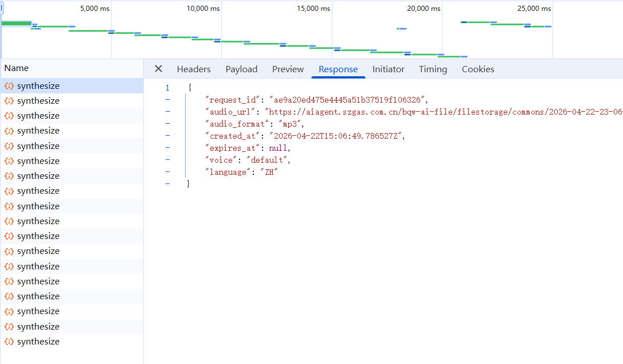623x364 pixels.
Task: Click the 25,000 ms timeline marker
Action: tap(534, 9)
